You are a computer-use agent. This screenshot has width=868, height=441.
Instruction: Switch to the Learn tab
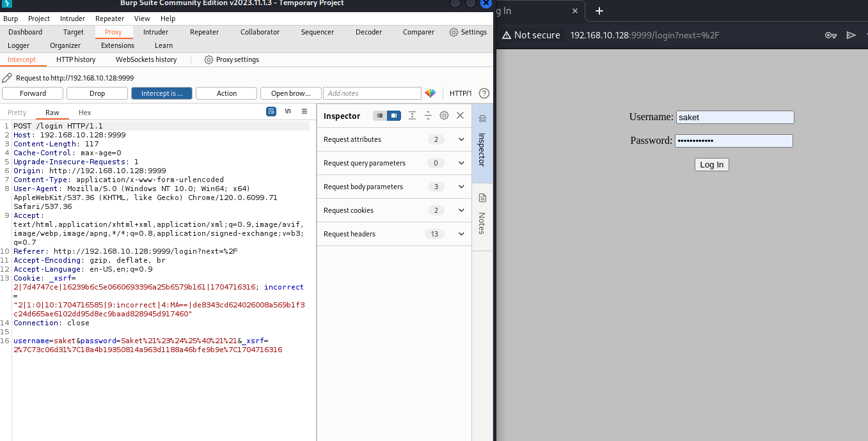(x=164, y=45)
